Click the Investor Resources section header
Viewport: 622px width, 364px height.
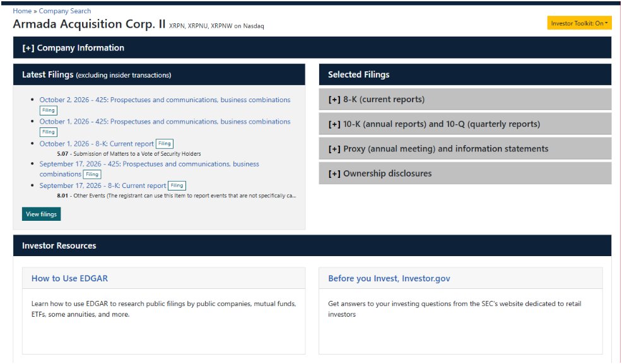(312, 245)
